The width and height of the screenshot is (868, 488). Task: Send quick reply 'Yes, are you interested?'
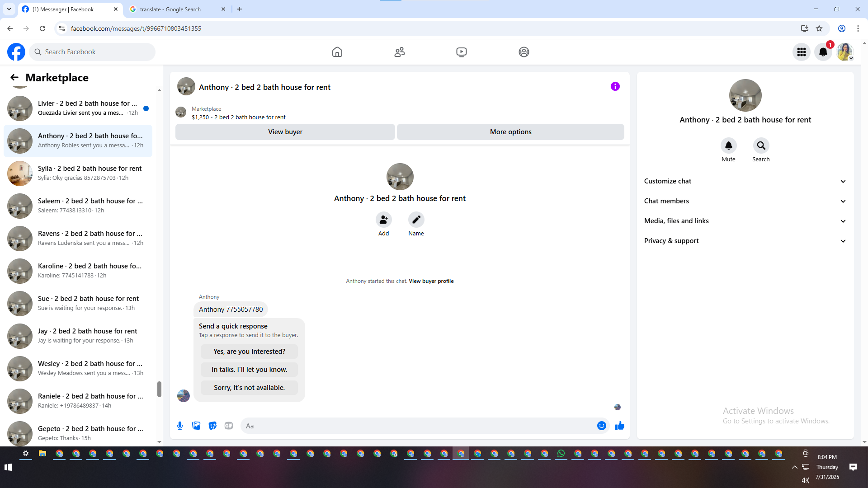(249, 352)
